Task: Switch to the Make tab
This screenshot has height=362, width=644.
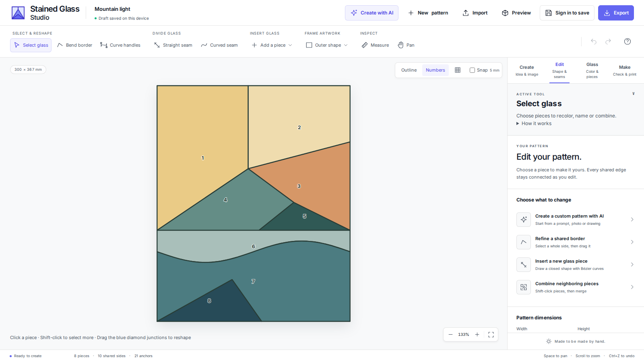Action: (625, 70)
